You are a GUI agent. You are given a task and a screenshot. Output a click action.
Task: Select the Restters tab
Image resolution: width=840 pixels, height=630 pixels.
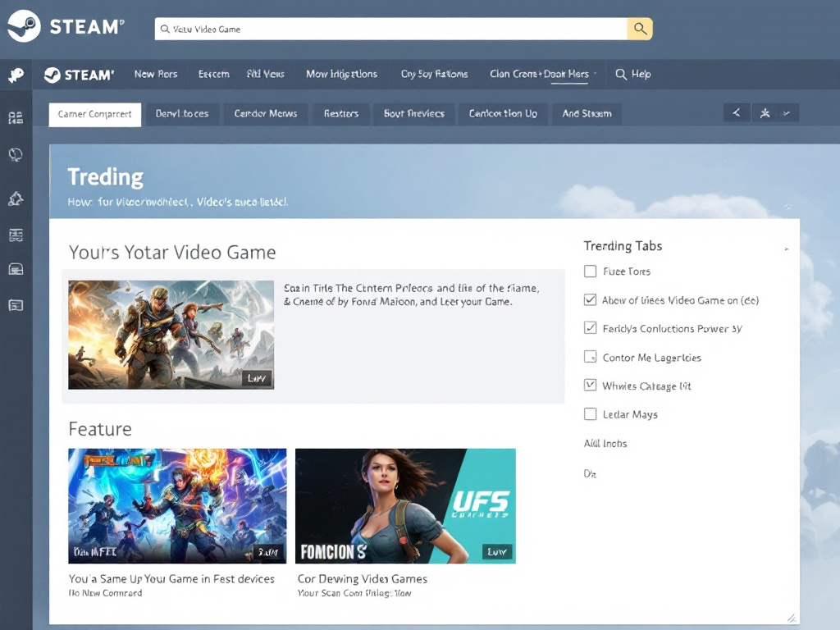341,113
